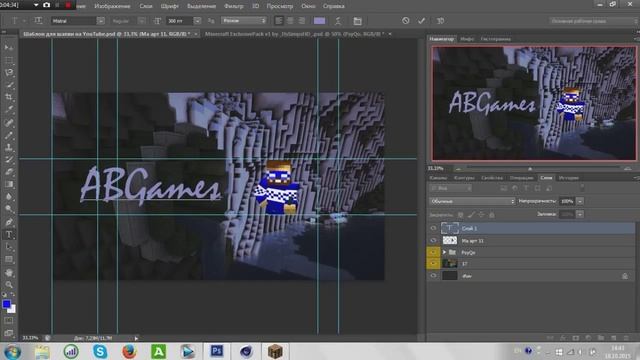
Task: Select the Rectangular Marquee tool
Action: [9, 60]
